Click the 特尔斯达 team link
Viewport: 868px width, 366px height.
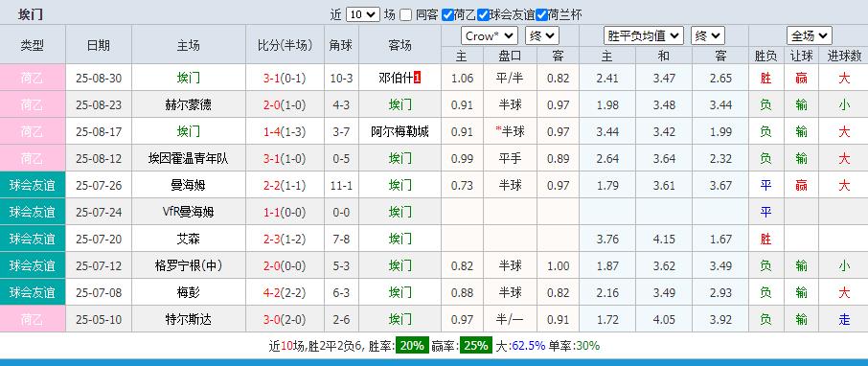(189, 319)
